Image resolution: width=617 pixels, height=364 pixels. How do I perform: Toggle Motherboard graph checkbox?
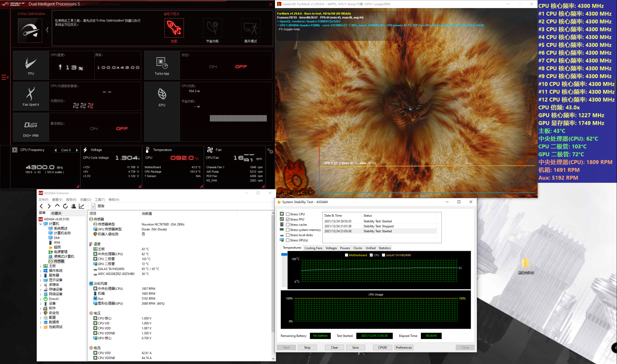click(x=346, y=255)
